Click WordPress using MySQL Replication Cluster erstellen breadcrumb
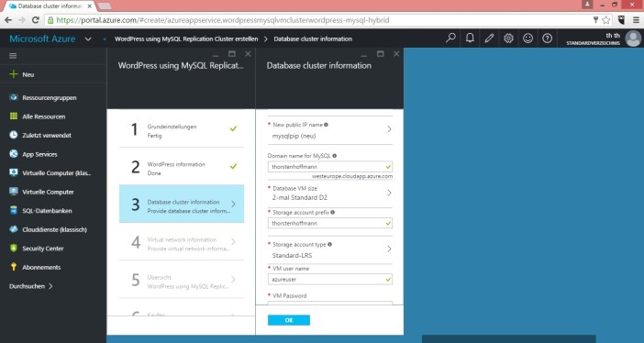644x343 pixels. pyautogui.click(x=186, y=39)
